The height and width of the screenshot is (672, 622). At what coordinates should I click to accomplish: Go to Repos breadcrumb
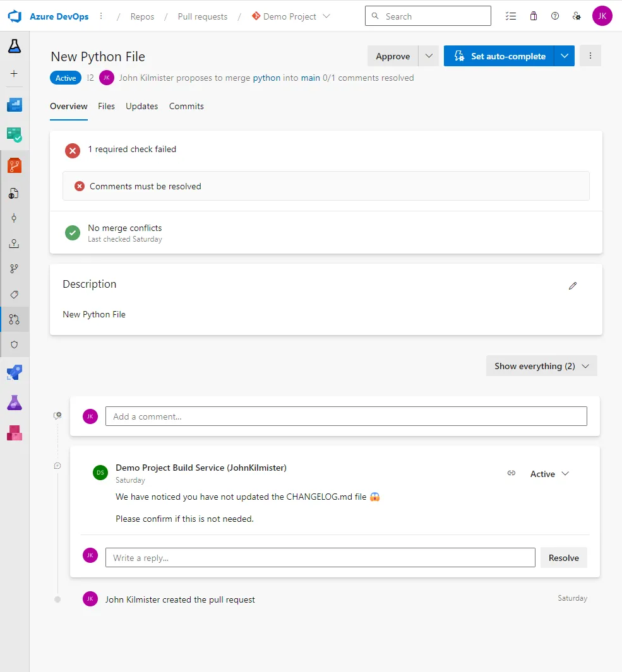tap(143, 16)
